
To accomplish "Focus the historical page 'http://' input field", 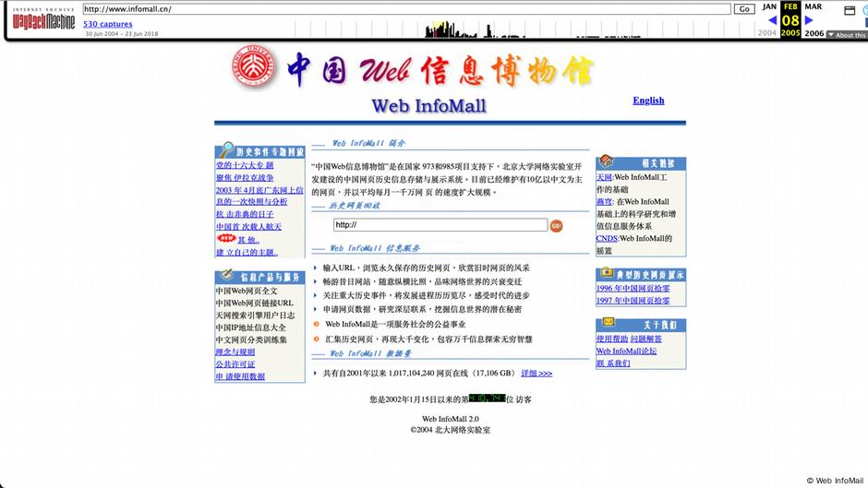I will (x=440, y=225).
